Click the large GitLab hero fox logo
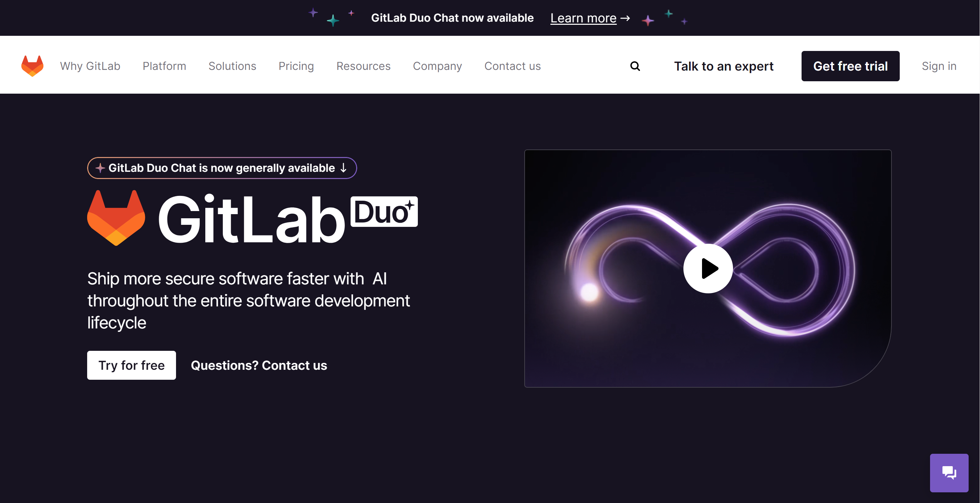 (x=116, y=218)
